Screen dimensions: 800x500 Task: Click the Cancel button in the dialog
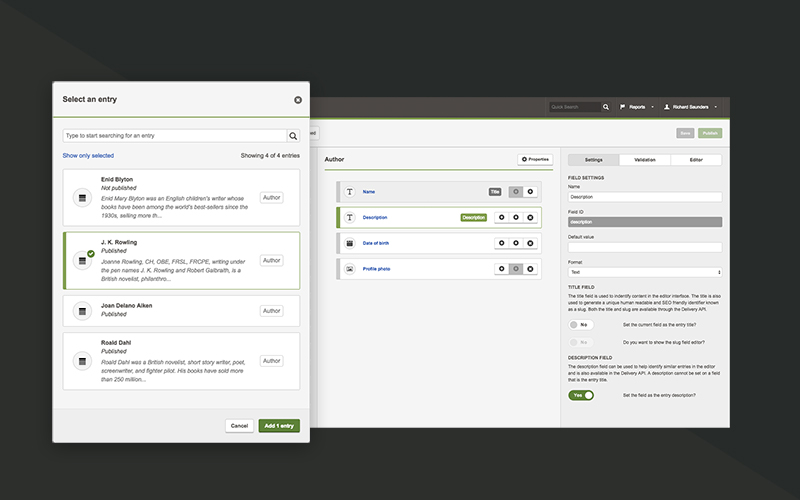pyautogui.click(x=239, y=426)
